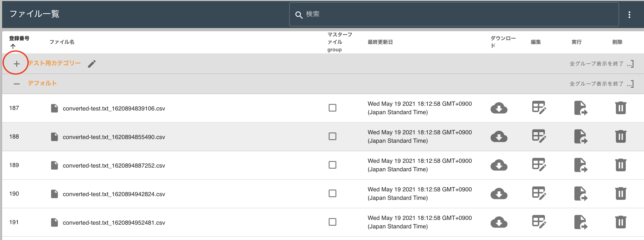Download file 191 via cloud icon
This screenshot has width=644, height=240.
499,222
